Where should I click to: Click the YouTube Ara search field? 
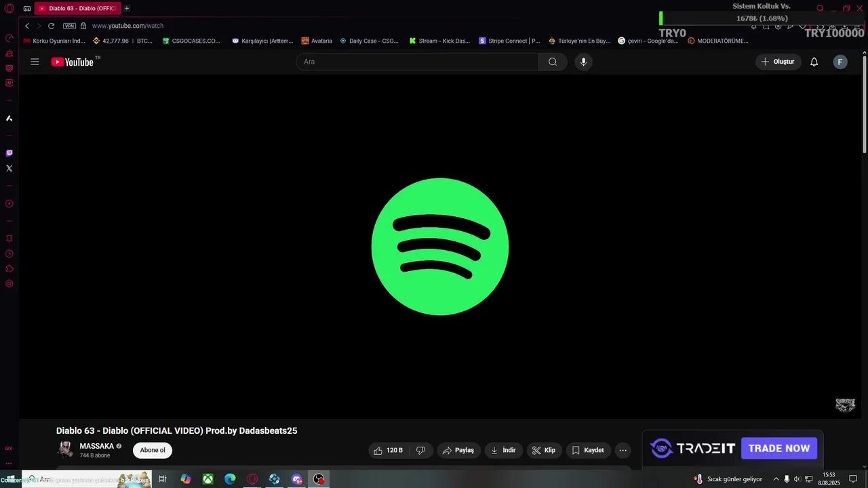click(x=417, y=62)
